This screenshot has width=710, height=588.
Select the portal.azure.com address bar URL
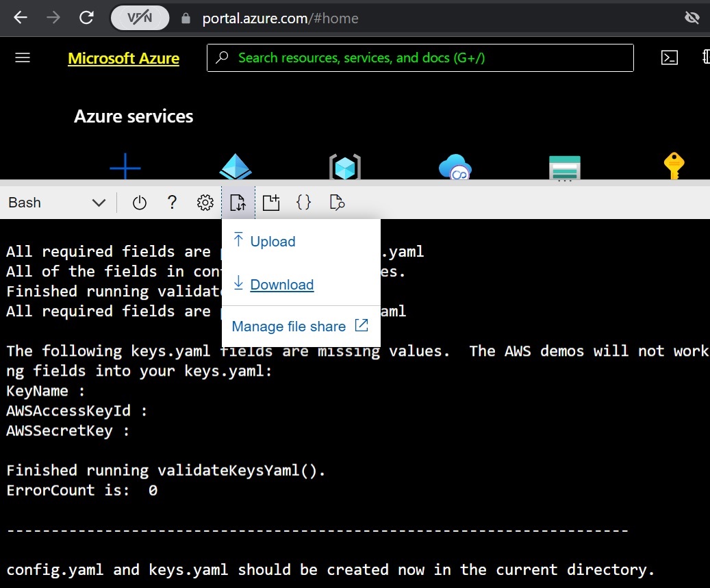pos(280,18)
